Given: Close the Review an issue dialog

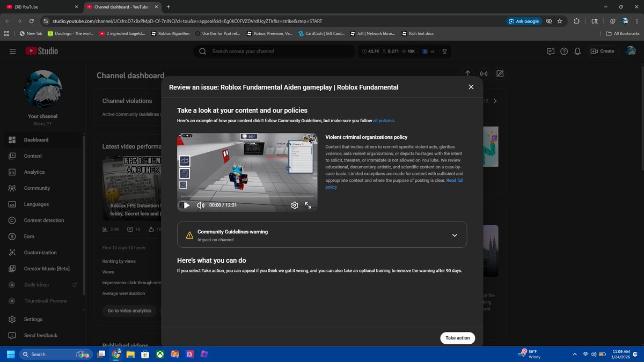Looking at the screenshot, I should click(x=471, y=87).
